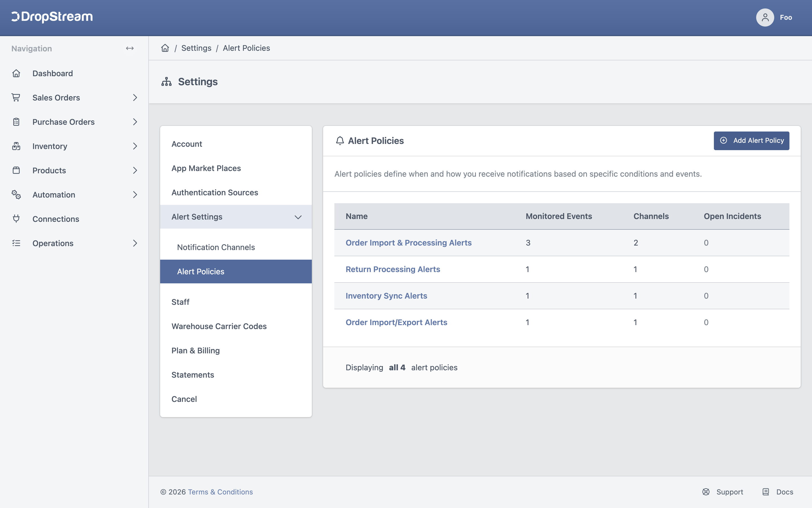Select Alert Policies submenu item

tap(236, 271)
